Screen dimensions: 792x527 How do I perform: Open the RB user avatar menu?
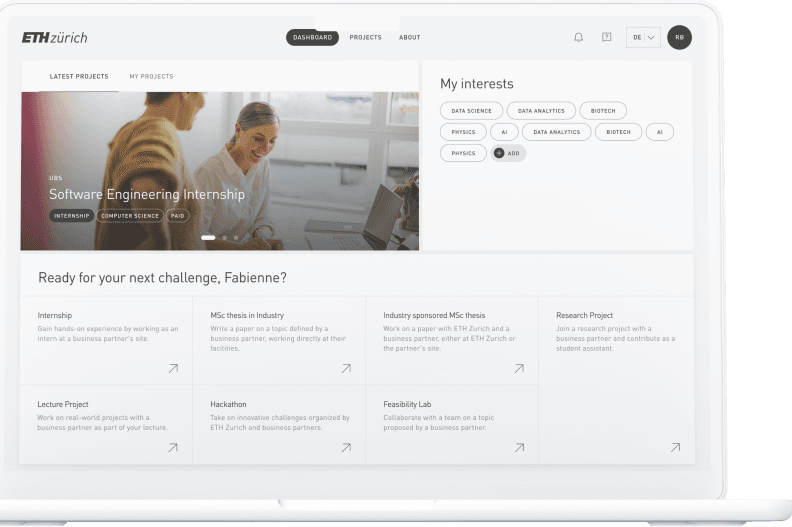(x=679, y=37)
